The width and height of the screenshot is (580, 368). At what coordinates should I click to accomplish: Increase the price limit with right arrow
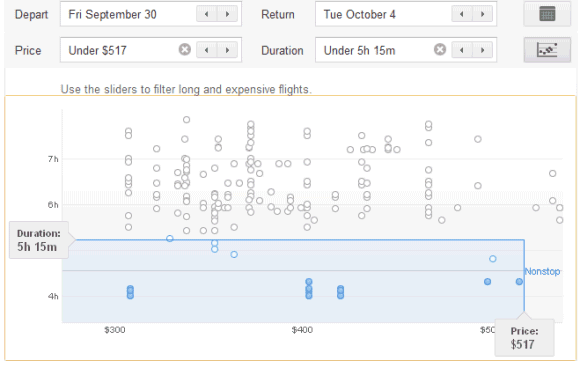tap(227, 50)
